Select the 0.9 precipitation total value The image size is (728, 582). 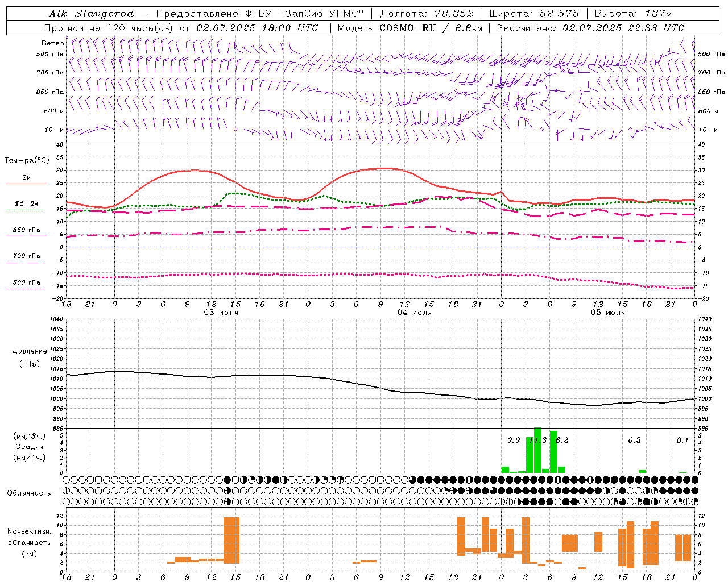tap(514, 440)
